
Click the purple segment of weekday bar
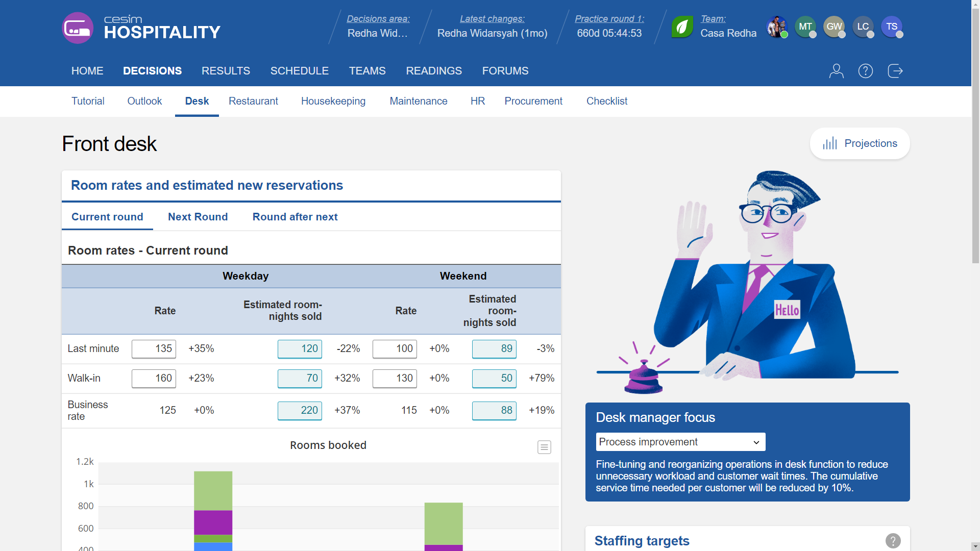coord(213,522)
